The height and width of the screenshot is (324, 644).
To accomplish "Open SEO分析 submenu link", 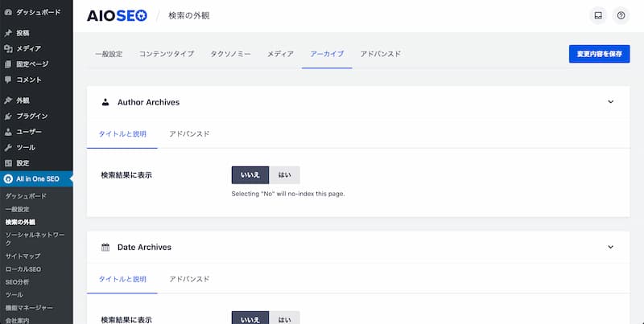I will point(17,282).
